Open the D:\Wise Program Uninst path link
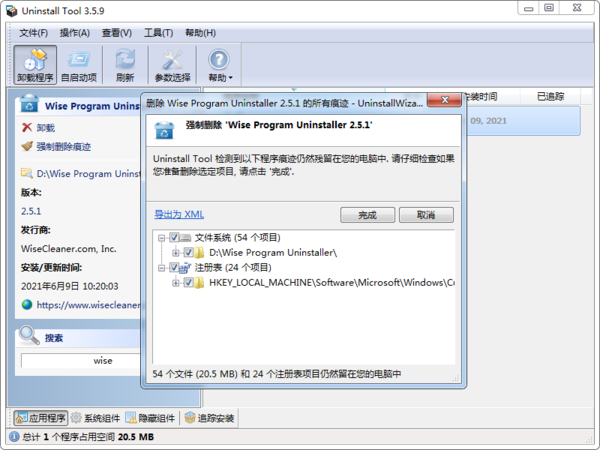The height and width of the screenshot is (450, 600). (x=88, y=174)
